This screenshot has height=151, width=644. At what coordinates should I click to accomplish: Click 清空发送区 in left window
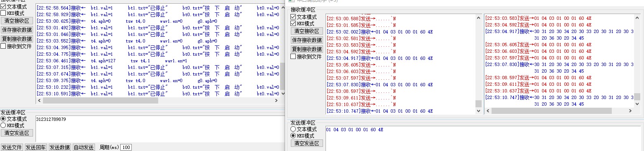pyautogui.click(x=17, y=133)
